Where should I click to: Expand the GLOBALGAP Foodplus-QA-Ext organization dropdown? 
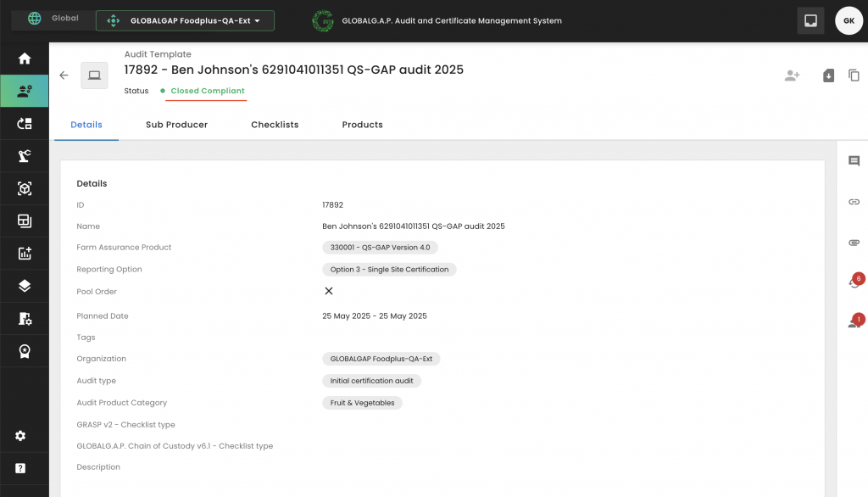(x=185, y=20)
